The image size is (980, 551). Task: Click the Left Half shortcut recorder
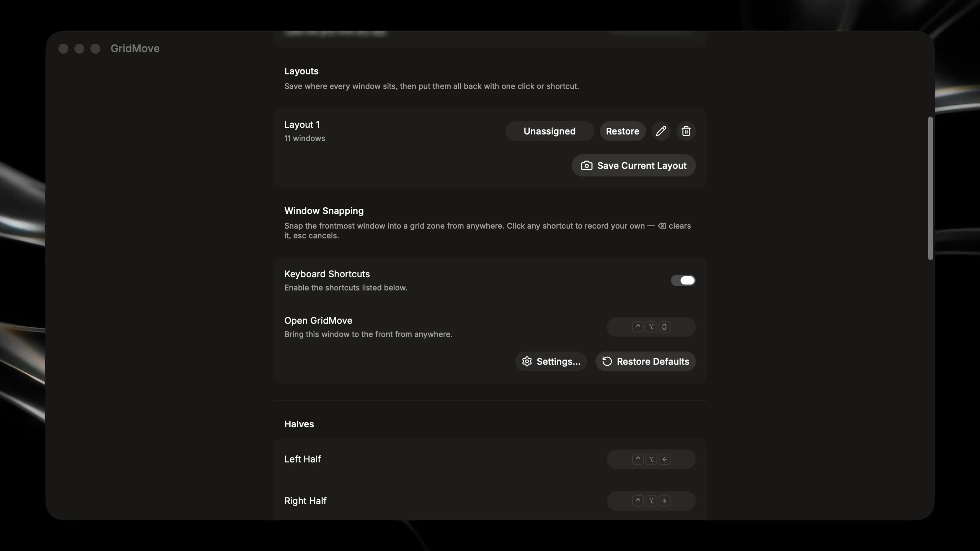(651, 459)
